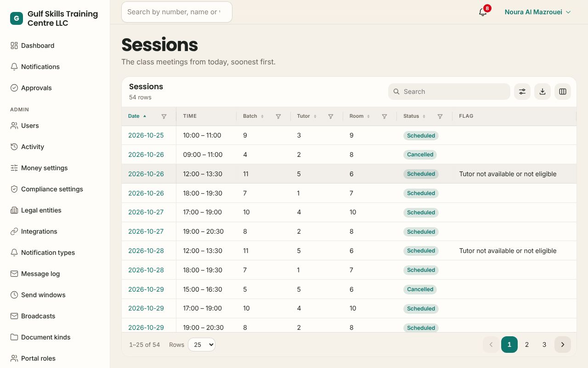Go to page 2

(x=527, y=345)
